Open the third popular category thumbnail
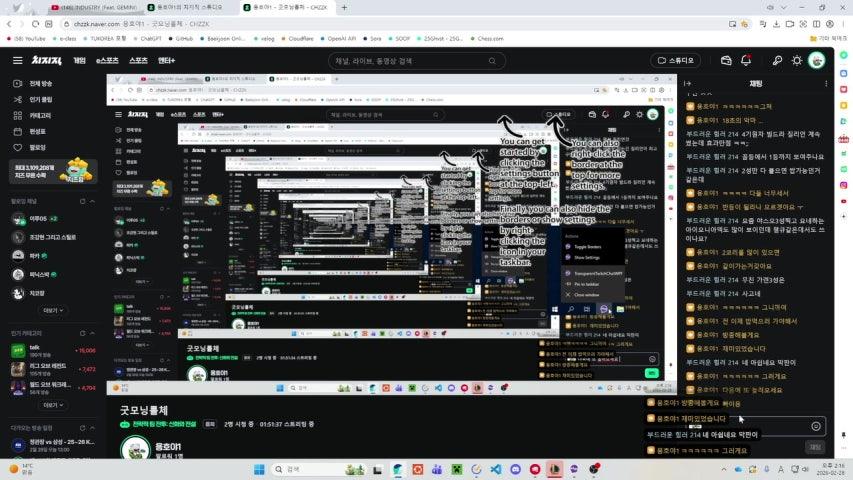 click(18, 387)
